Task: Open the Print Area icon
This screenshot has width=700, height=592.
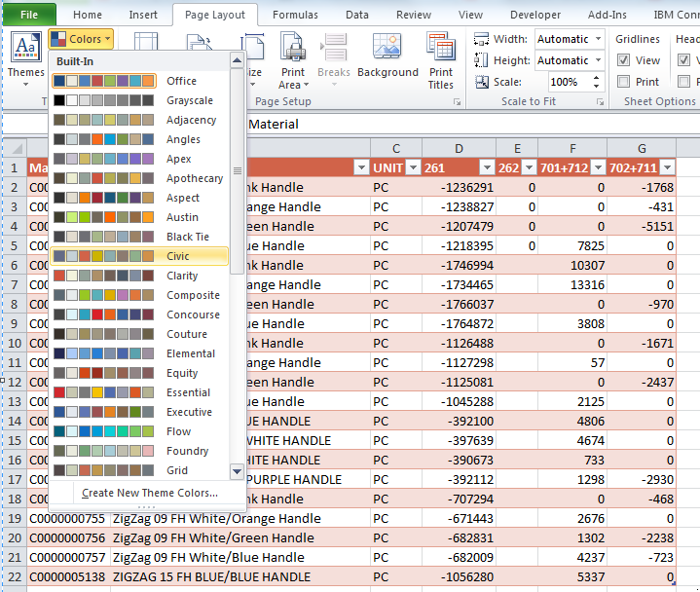Action: 293,47
